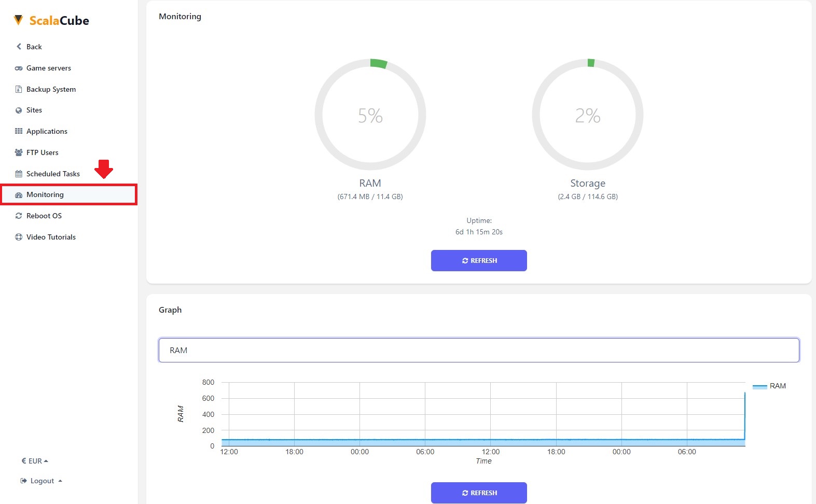Click the Scheduled Tasks calendar icon
This screenshot has width=816, height=504.
click(19, 174)
